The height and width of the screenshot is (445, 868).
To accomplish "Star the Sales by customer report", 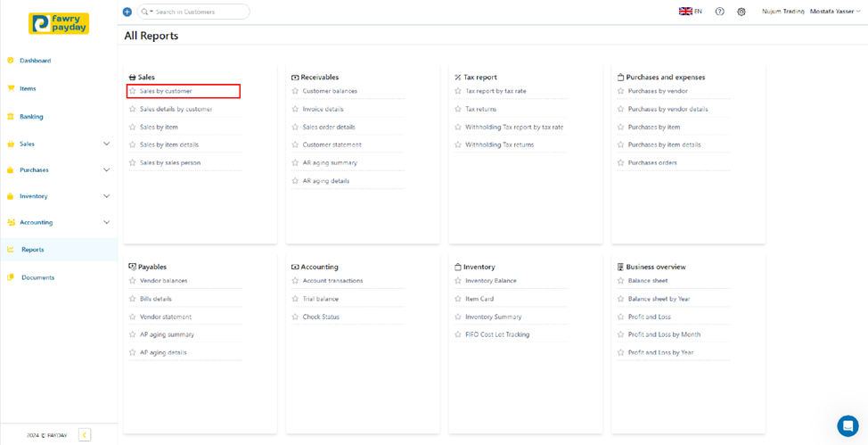I will point(133,91).
